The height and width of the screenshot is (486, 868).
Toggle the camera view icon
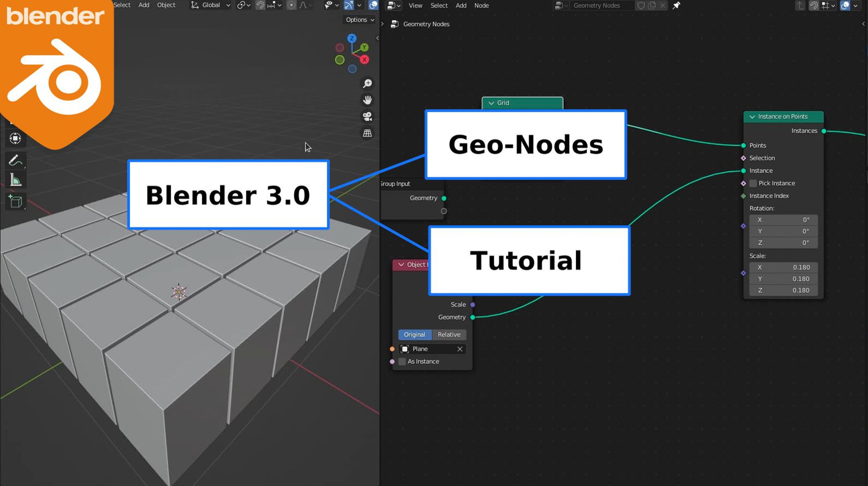[x=367, y=116]
